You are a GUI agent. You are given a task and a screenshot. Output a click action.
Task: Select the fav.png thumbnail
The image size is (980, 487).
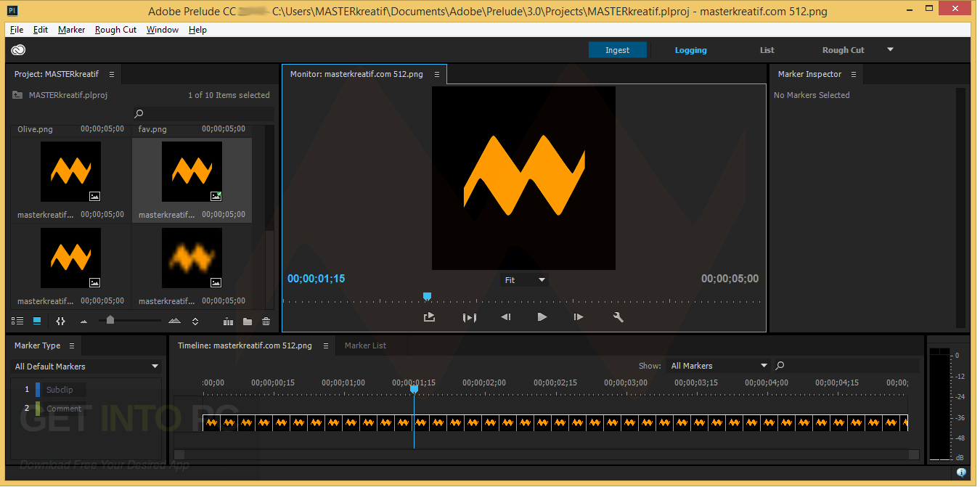192,171
